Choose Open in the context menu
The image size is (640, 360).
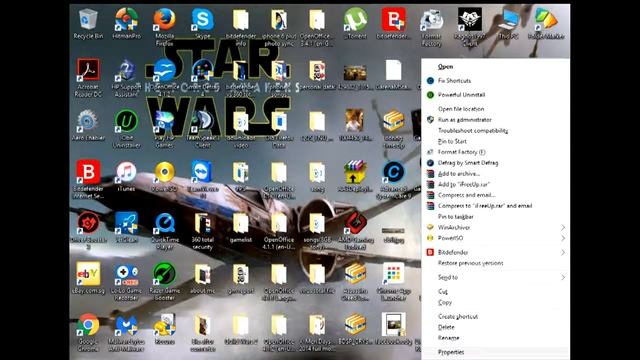pos(445,67)
